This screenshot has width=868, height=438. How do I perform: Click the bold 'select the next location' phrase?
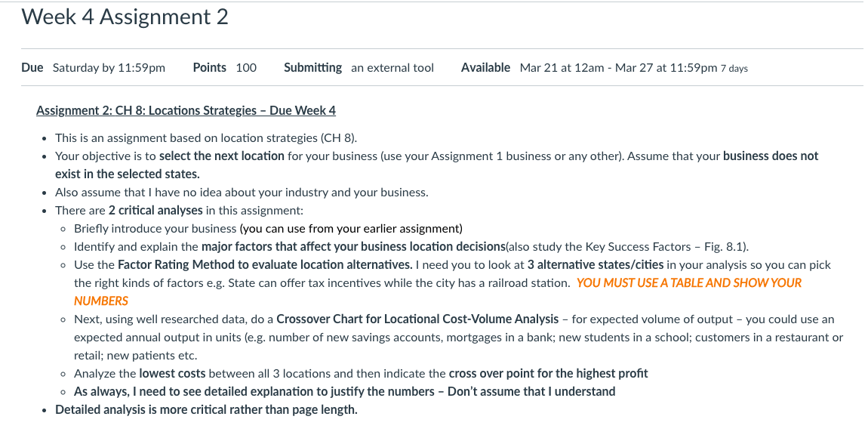(222, 156)
